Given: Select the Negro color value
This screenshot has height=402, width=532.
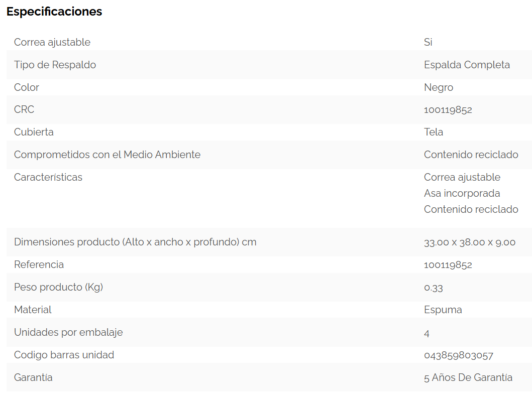Looking at the screenshot, I should [x=439, y=87].
